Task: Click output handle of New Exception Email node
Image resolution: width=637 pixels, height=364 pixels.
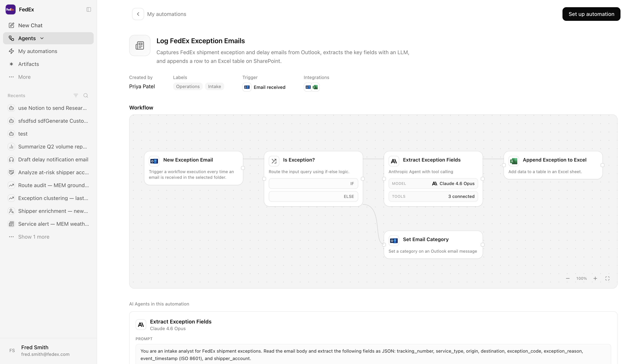Action: tap(243, 168)
